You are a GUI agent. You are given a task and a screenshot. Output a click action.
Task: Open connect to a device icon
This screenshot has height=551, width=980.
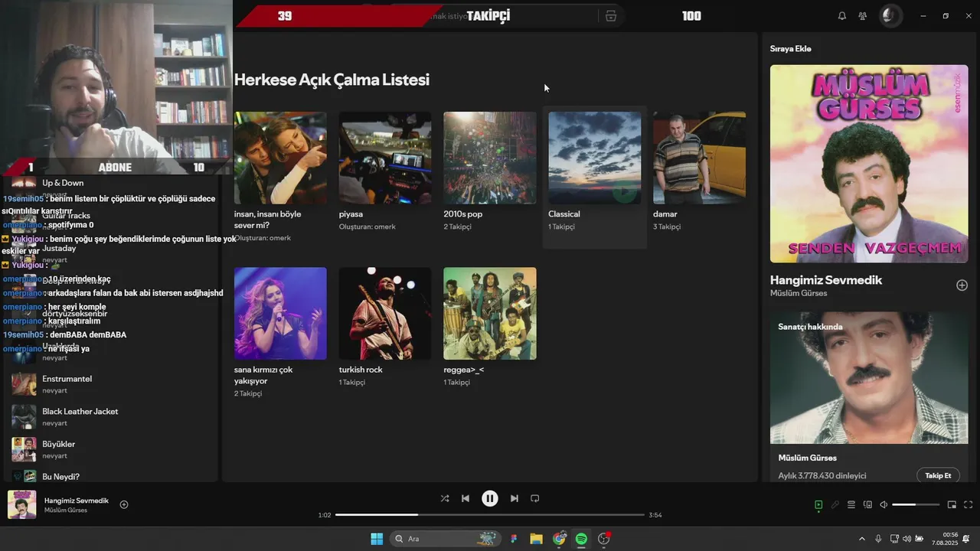coord(867,505)
